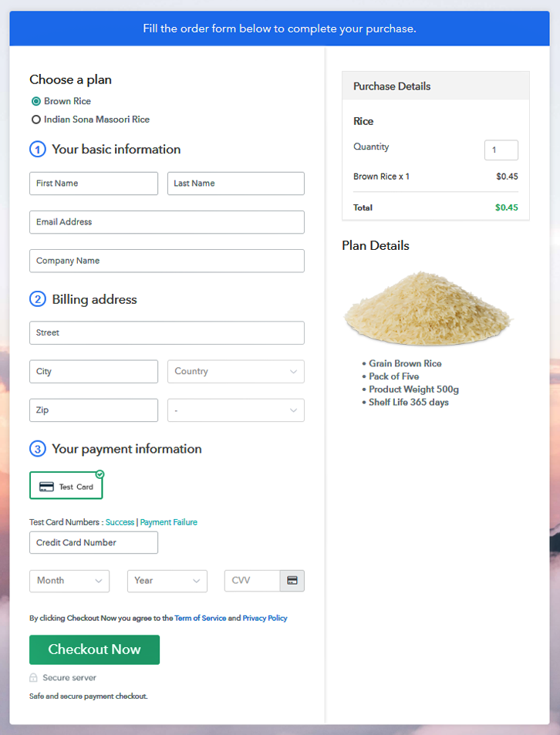Screen dimensions: 560x735
Task: Open the Privacy Policy link
Action: (265, 619)
